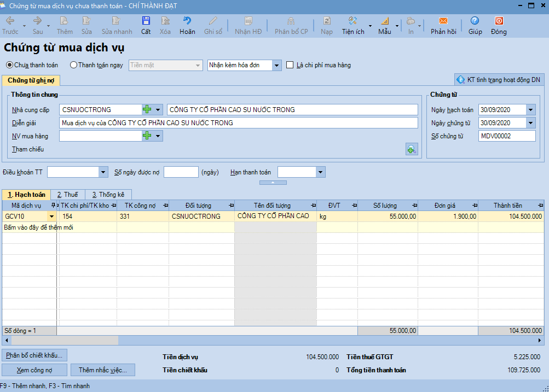Screen dimensions: 549x392
Task: Collapse the header panel toggle bar
Action: click(273, 183)
